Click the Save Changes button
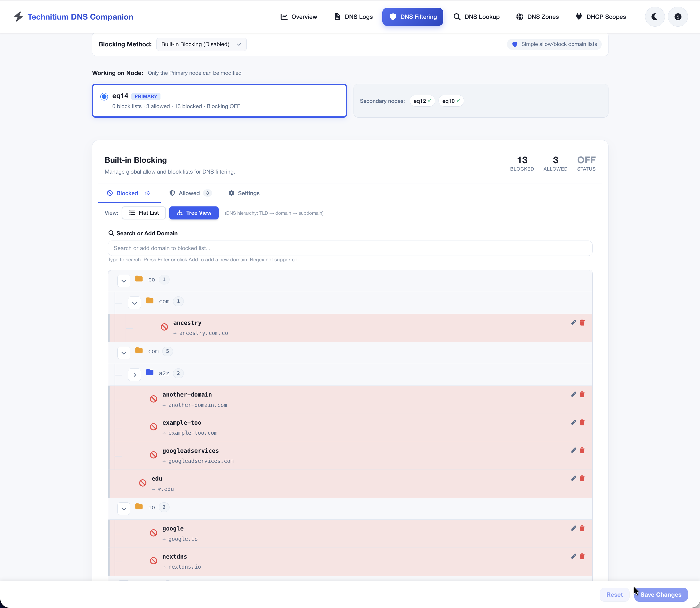This screenshot has height=608, width=700. click(661, 594)
